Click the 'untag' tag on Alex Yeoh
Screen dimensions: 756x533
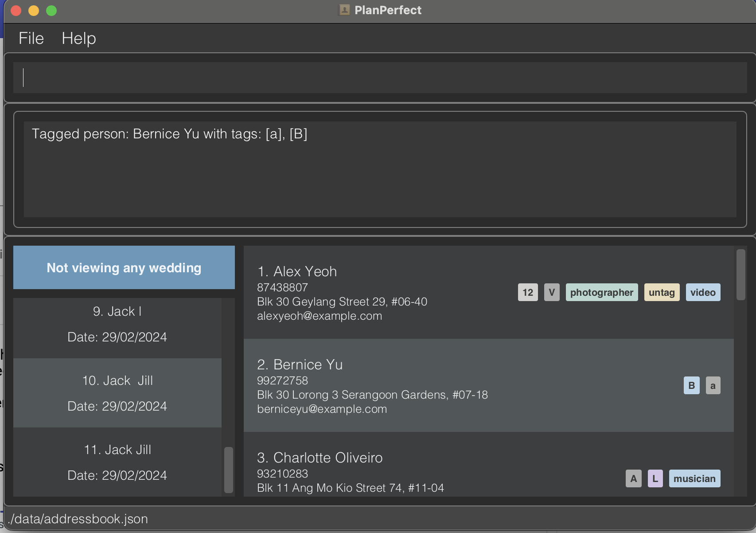pyautogui.click(x=662, y=292)
